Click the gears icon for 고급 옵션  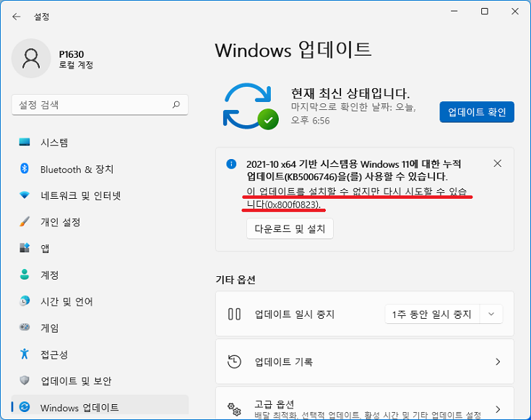(234, 409)
